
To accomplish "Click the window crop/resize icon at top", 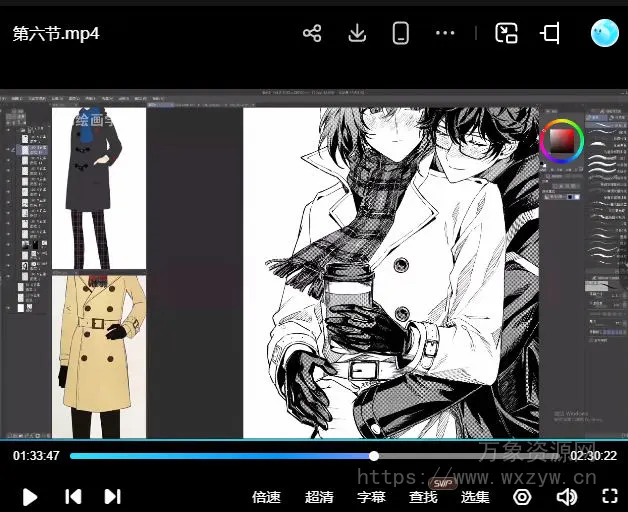I will 551,33.
